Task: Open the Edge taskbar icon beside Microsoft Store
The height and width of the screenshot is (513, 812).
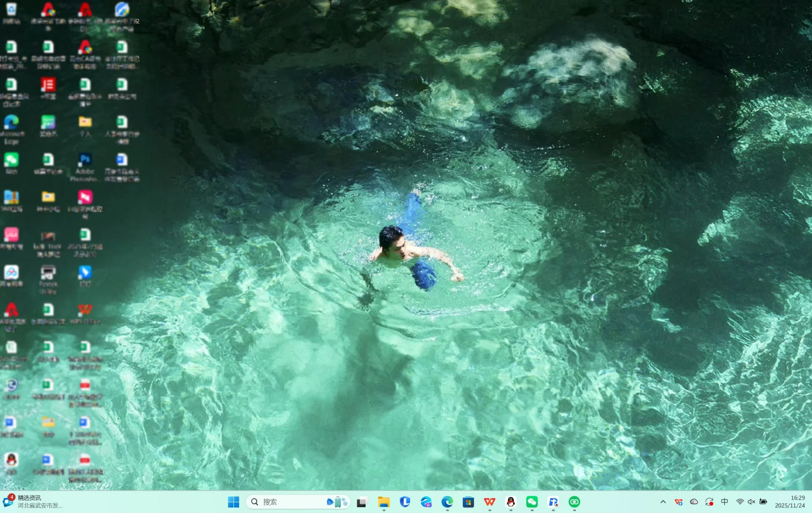Action: click(x=447, y=502)
